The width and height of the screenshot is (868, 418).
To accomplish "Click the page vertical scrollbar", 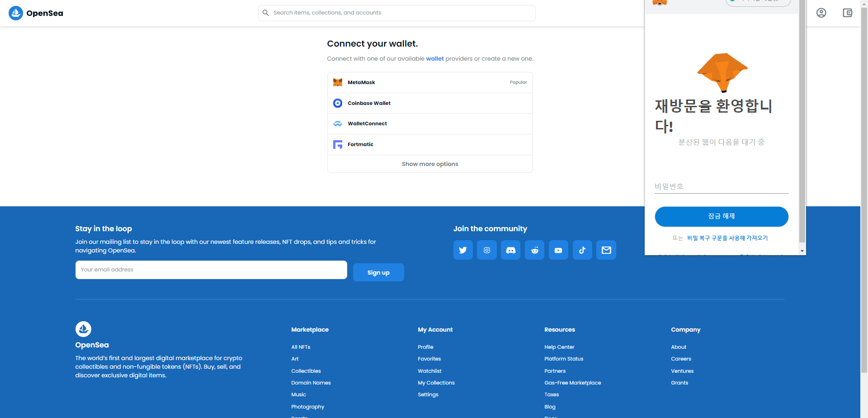I will point(864,190).
